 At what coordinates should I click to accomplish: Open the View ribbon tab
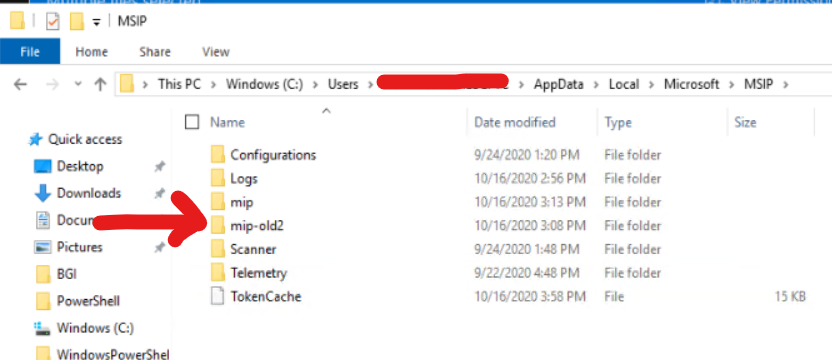[215, 52]
